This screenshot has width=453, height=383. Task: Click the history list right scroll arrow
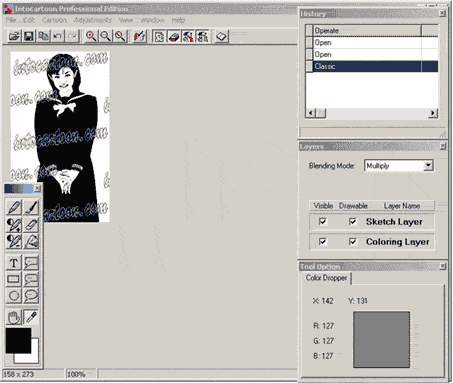433,113
